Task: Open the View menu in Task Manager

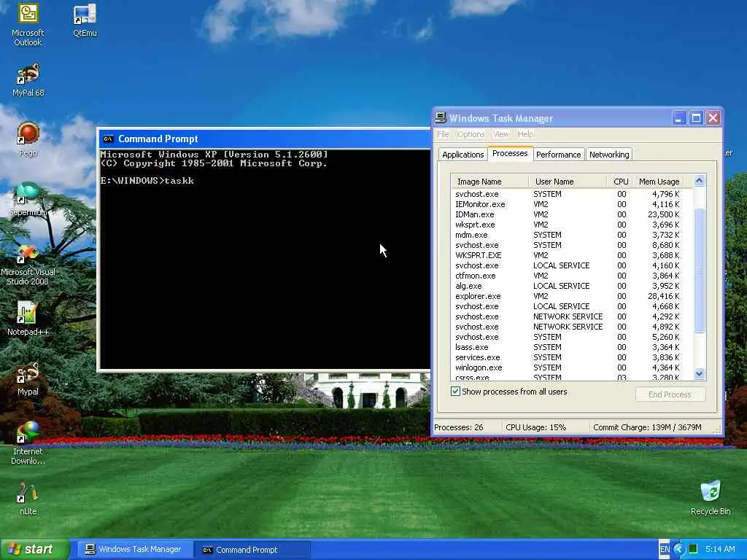Action: pos(500,134)
